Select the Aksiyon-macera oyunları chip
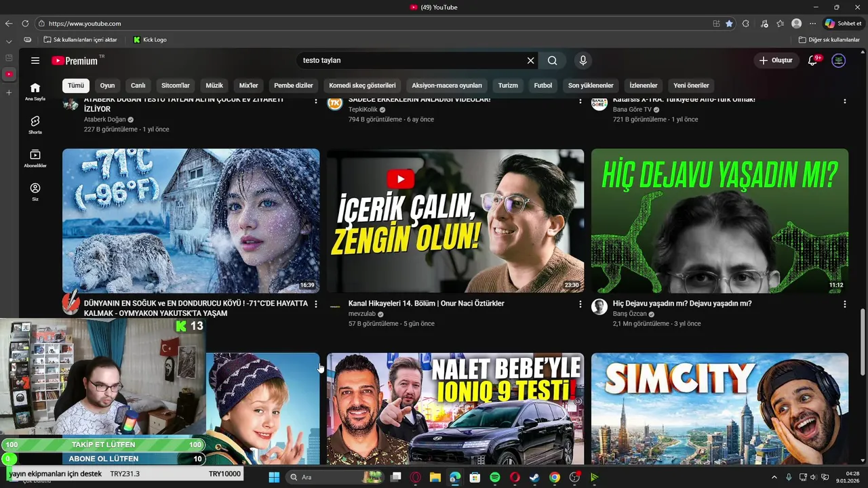This screenshot has height=488, width=868. coord(447,85)
